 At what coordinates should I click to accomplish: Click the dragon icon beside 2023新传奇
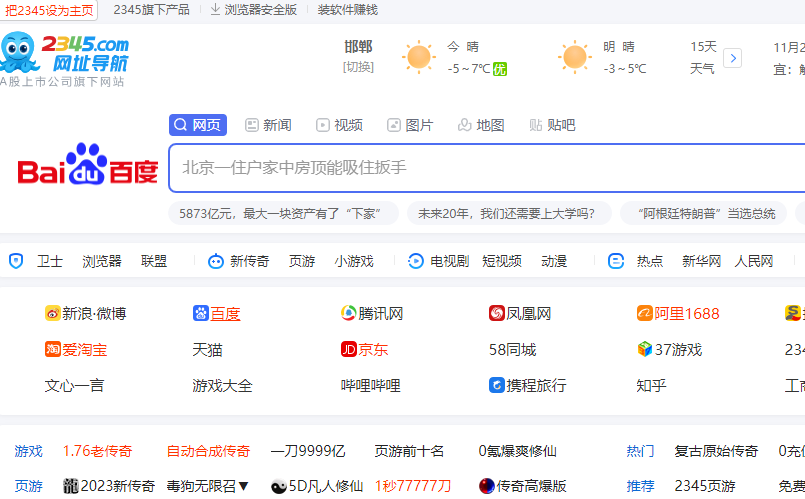coord(71,486)
